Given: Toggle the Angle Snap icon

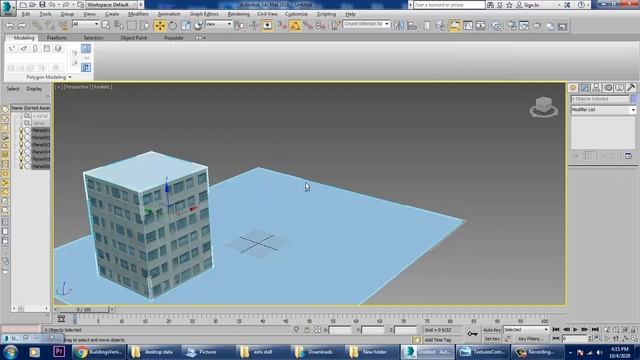Looking at the screenshot, I should click(x=295, y=26).
